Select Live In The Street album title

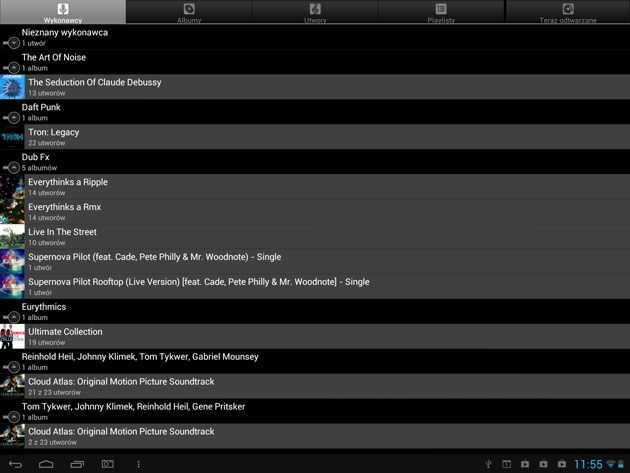pyautogui.click(x=62, y=232)
